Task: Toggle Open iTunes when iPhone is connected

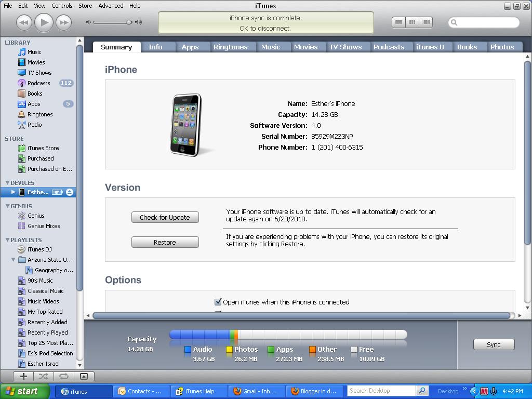Action: tap(218, 302)
